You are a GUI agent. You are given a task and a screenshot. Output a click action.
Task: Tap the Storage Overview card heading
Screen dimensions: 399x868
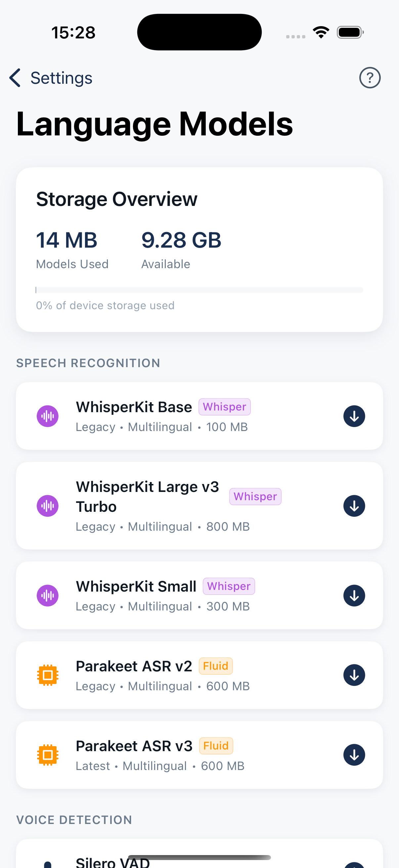(x=116, y=199)
